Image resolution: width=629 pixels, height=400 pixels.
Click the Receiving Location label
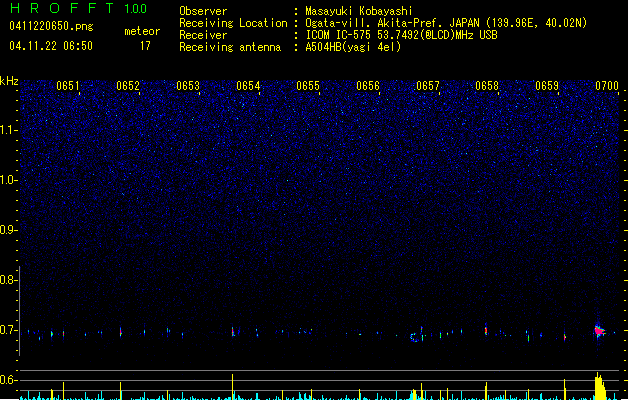[x=233, y=23]
